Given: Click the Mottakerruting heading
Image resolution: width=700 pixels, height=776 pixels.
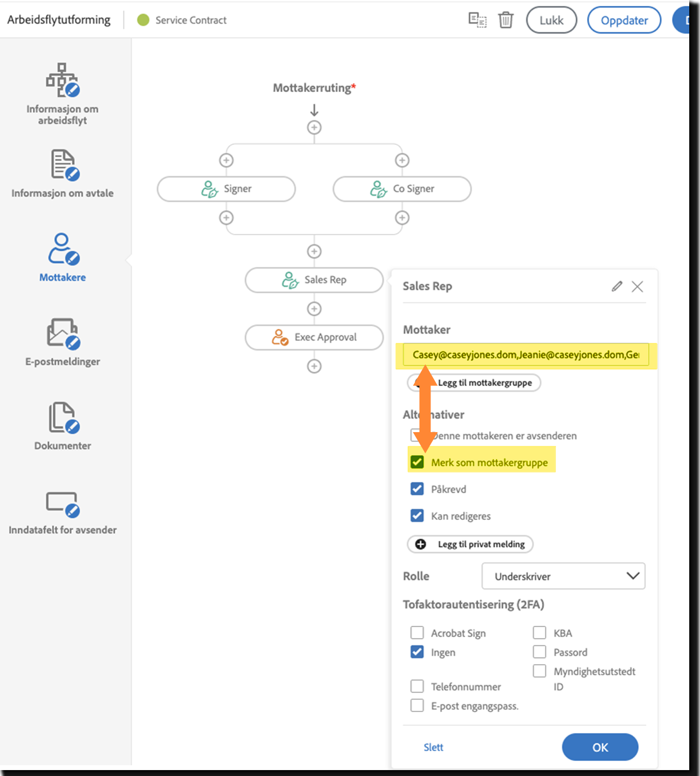Looking at the screenshot, I should pyautogui.click(x=314, y=88).
